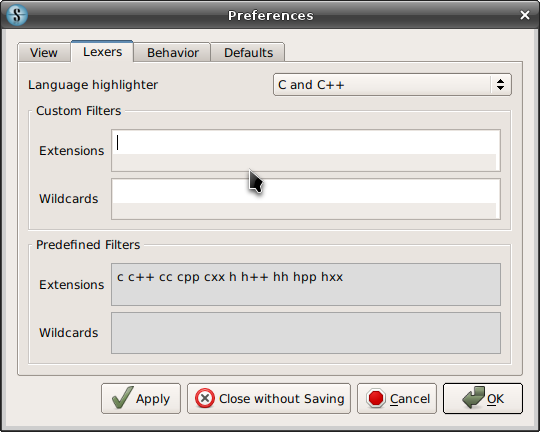Click the 'Custom Filters' group title

coord(79,111)
